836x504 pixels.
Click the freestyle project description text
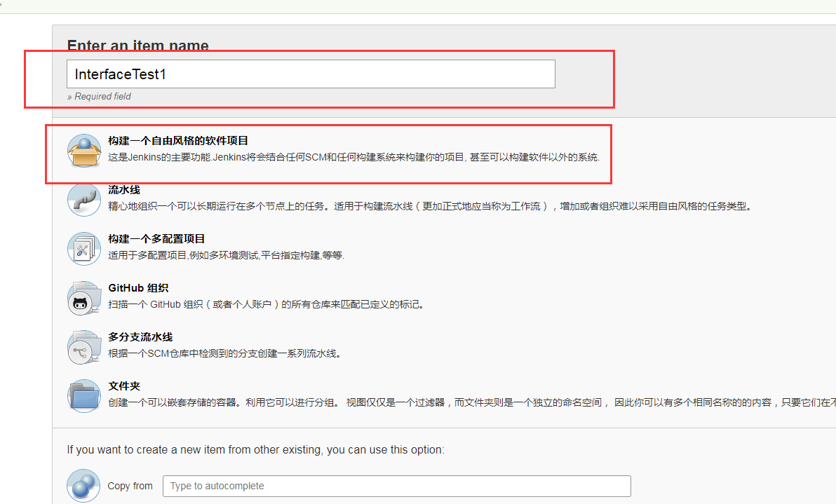pyautogui.click(x=354, y=157)
